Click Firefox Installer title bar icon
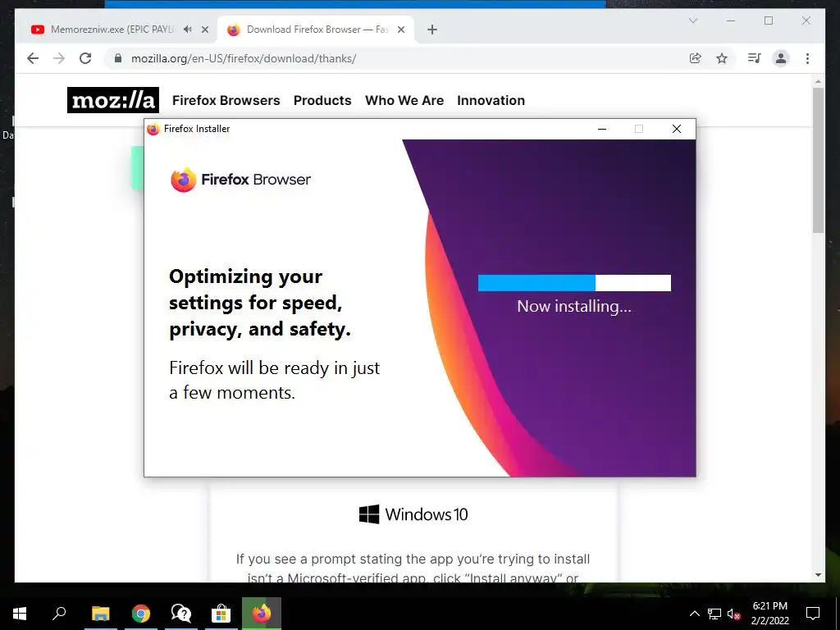This screenshot has width=840, height=630. tap(153, 129)
